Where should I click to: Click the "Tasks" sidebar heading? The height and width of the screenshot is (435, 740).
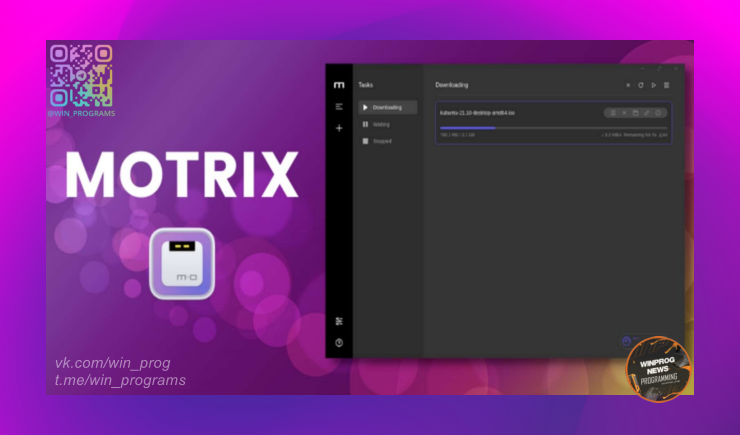(x=365, y=85)
